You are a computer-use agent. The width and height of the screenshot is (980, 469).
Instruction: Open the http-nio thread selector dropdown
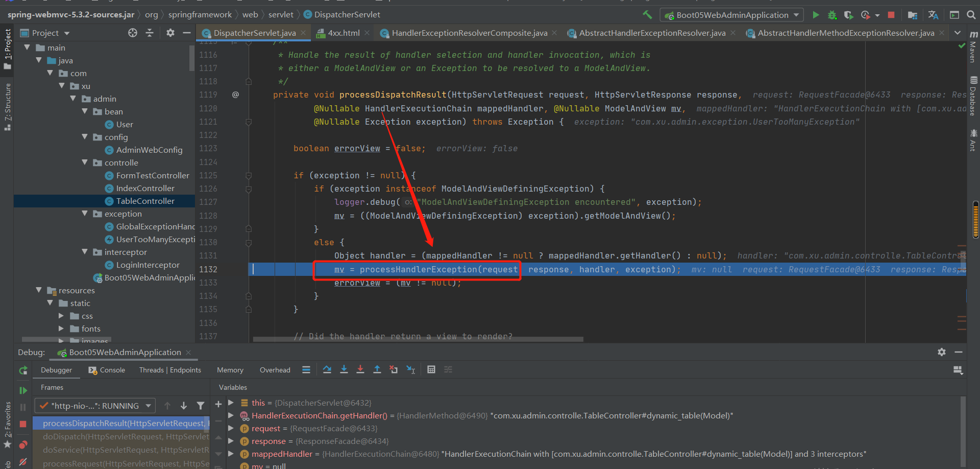point(95,406)
